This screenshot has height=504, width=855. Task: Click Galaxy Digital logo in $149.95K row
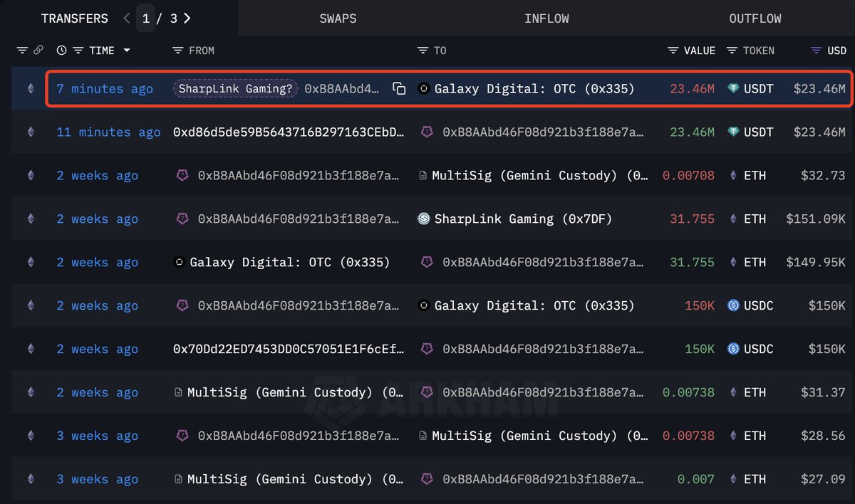[180, 263]
